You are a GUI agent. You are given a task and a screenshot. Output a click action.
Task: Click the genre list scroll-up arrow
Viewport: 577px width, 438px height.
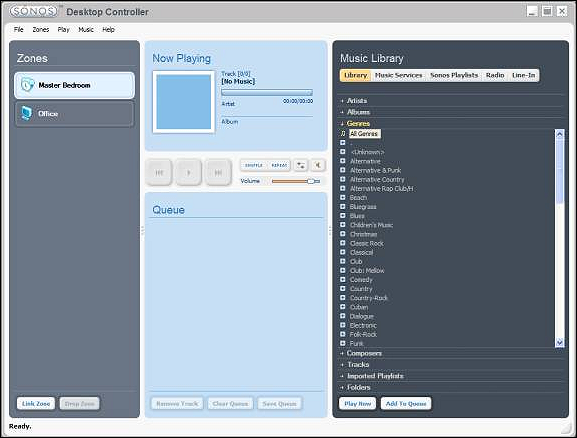pos(559,134)
